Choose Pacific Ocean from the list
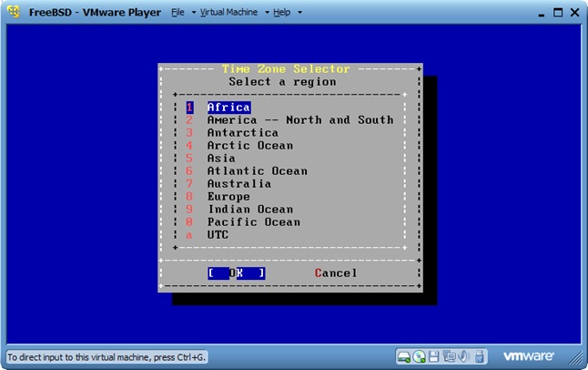Image resolution: width=588 pixels, height=370 pixels. click(253, 222)
